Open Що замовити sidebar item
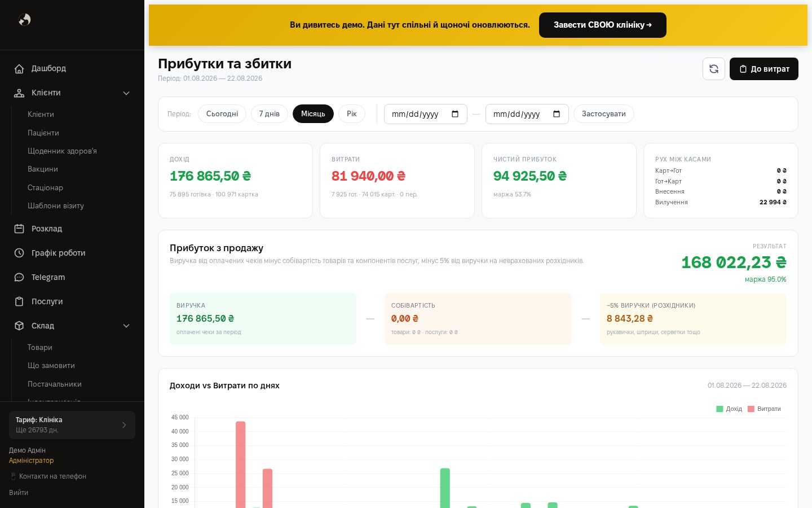The width and height of the screenshot is (812, 508). pos(51,365)
